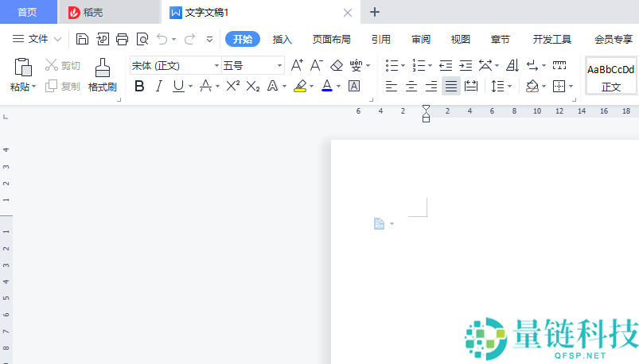639x364 pixels.
Task: Expand the font size dropdown 五号
Action: pyautogui.click(x=279, y=65)
